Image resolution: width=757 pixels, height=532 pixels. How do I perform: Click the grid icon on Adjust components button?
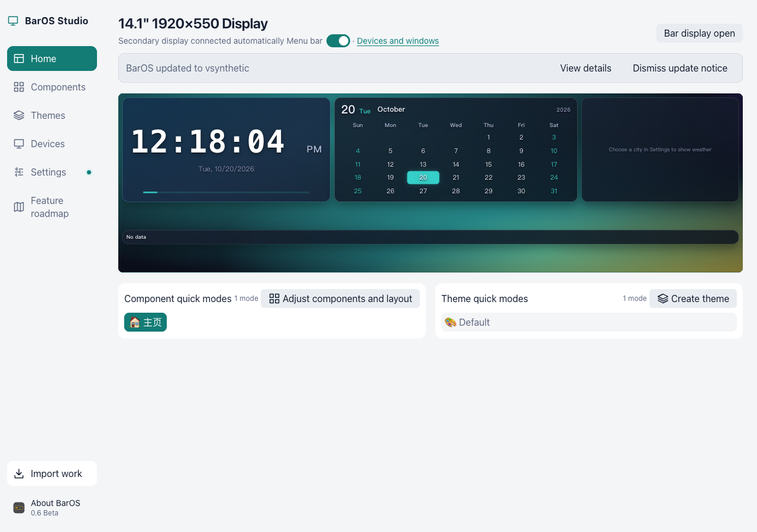point(274,299)
